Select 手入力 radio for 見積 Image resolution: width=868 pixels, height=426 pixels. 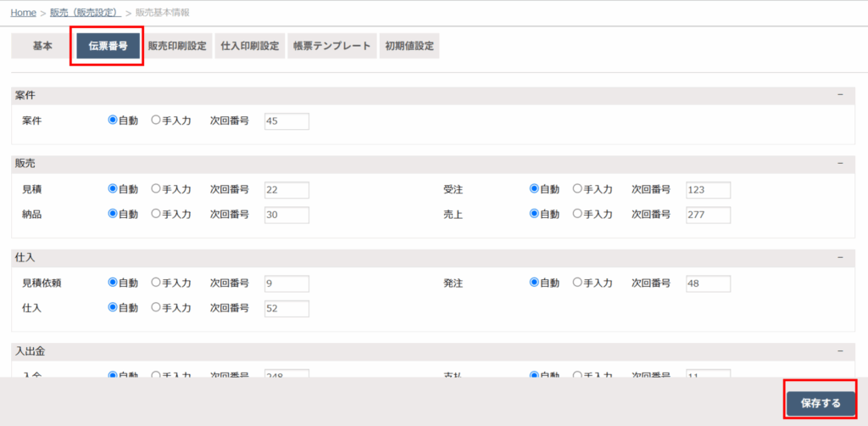[x=155, y=189]
